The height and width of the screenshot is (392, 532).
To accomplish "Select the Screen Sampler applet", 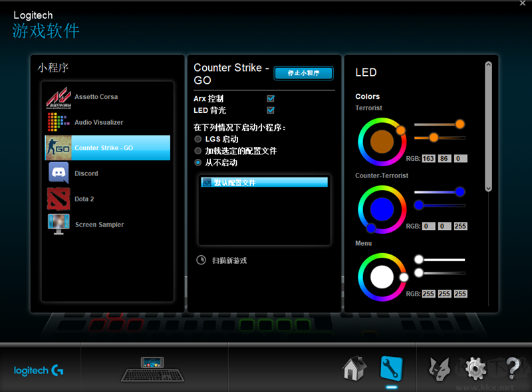I will click(100, 225).
